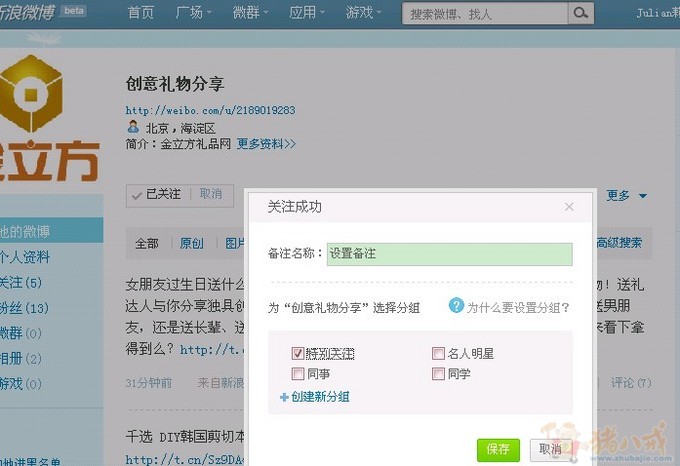Click 为什么要设置分组? link
The image size is (680, 466).
click(x=518, y=307)
